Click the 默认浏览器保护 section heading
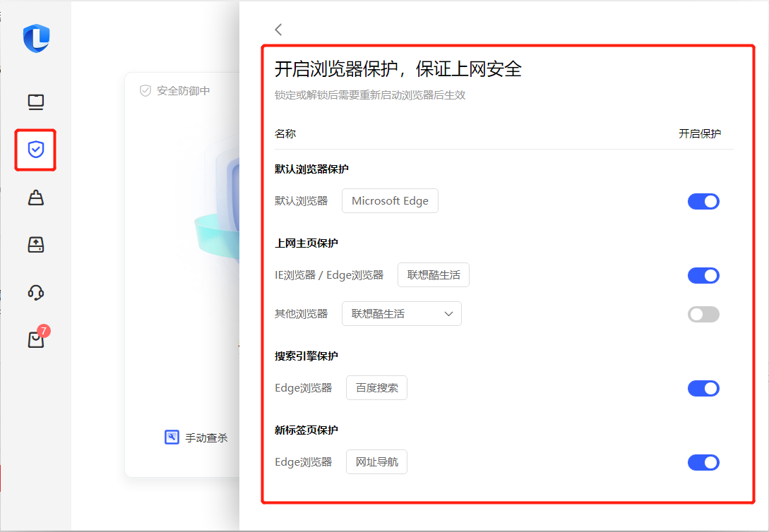 tap(312, 169)
